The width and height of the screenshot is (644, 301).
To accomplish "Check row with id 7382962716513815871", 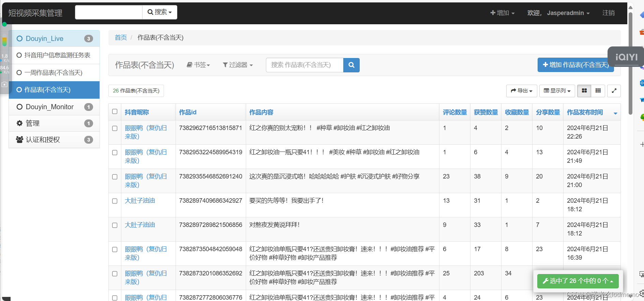I will click(x=115, y=128).
